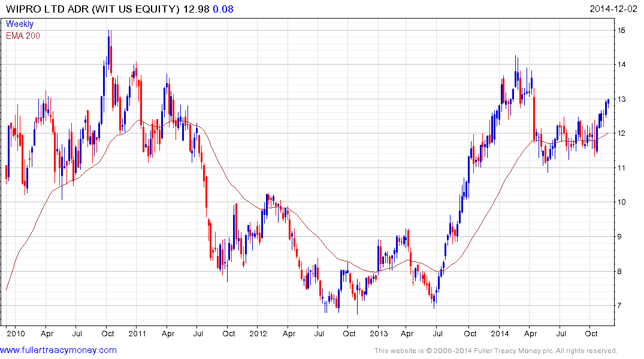Click the 10 price axis label

(x=621, y=202)
